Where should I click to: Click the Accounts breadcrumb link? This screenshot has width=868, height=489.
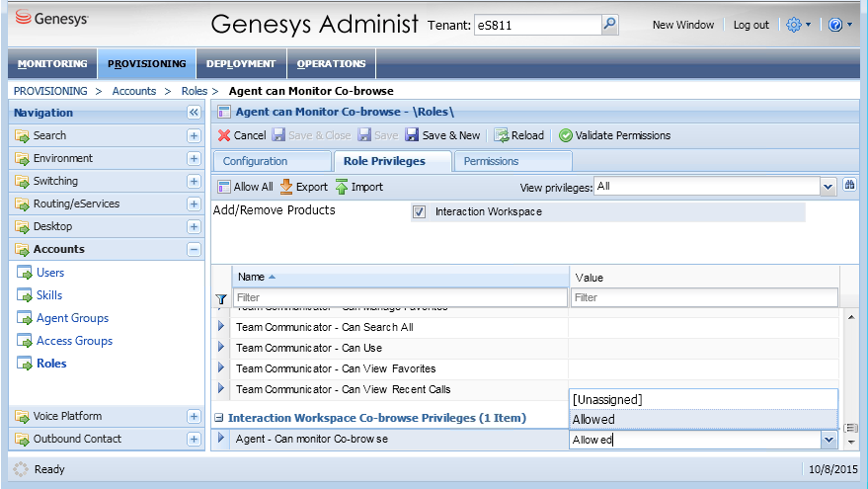[134, 91]
